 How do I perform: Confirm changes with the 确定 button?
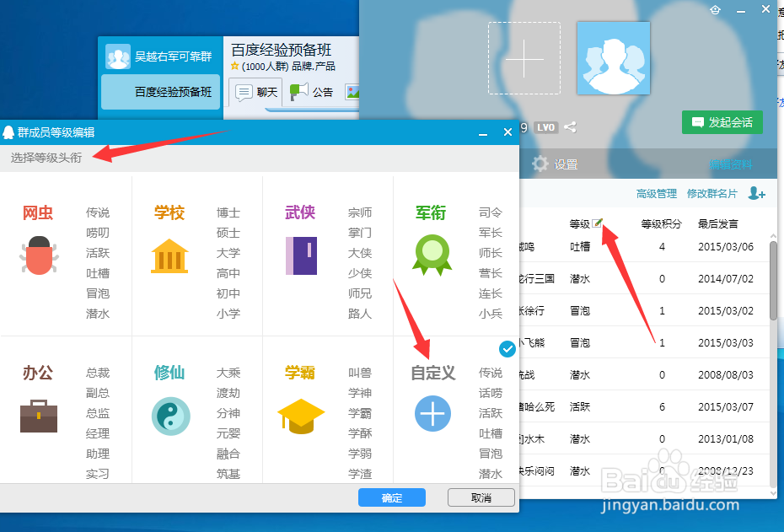[x=391, y=497]
